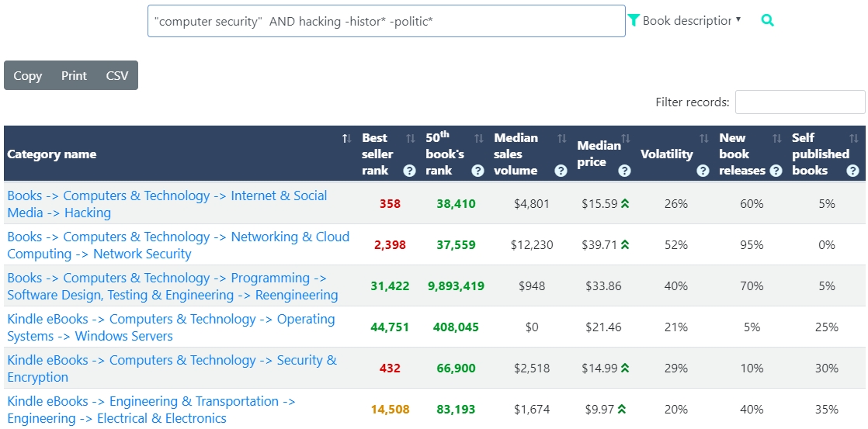868x429 pixels.
Task: Click the 50th book's rank help icon
Action: click(477, 171)
